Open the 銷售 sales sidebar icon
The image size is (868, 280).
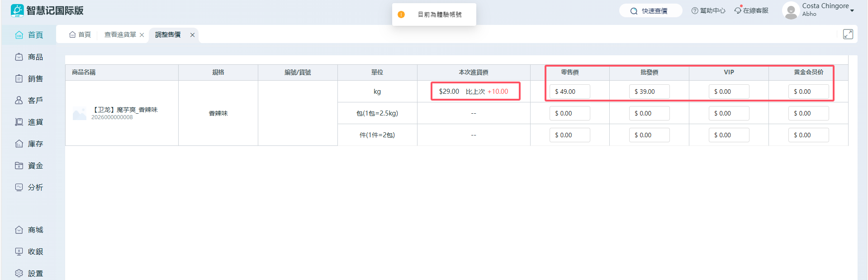tap(19, 79)
